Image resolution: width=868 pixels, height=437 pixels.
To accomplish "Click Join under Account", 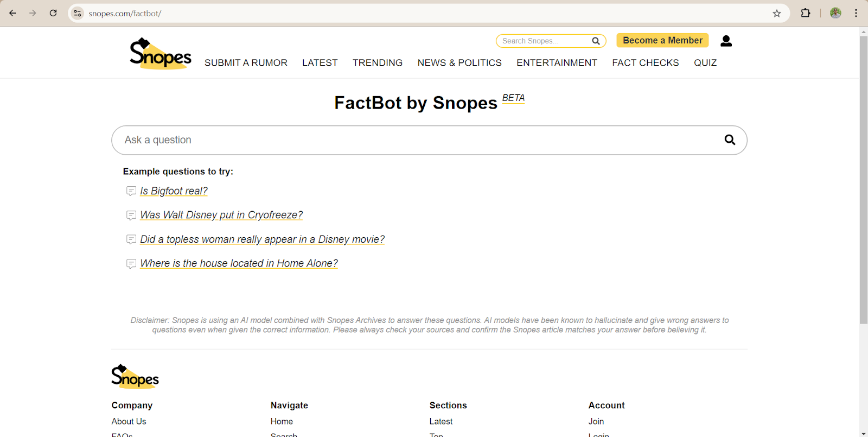I will [x=596, y=421].
